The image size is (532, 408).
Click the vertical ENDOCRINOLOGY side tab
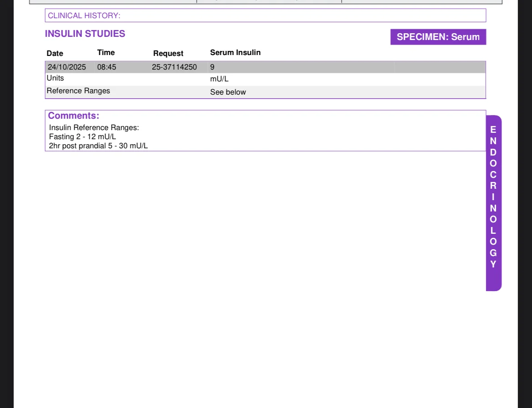tap(494, 203)
